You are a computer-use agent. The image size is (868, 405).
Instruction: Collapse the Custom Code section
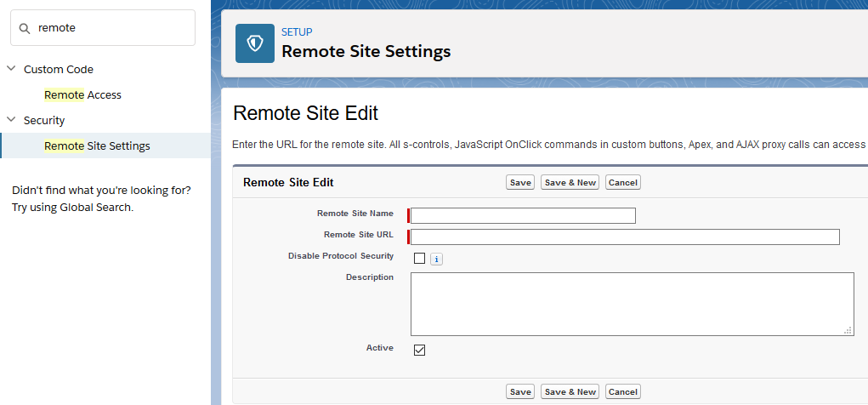(11, 69)
